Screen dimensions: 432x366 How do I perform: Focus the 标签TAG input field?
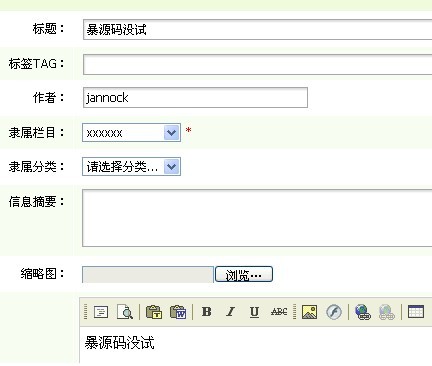click(257, 64)
